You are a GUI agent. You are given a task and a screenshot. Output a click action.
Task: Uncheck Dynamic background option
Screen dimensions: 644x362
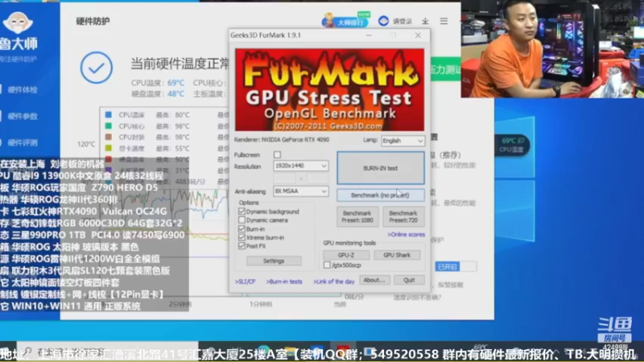[x=242, y=212]
